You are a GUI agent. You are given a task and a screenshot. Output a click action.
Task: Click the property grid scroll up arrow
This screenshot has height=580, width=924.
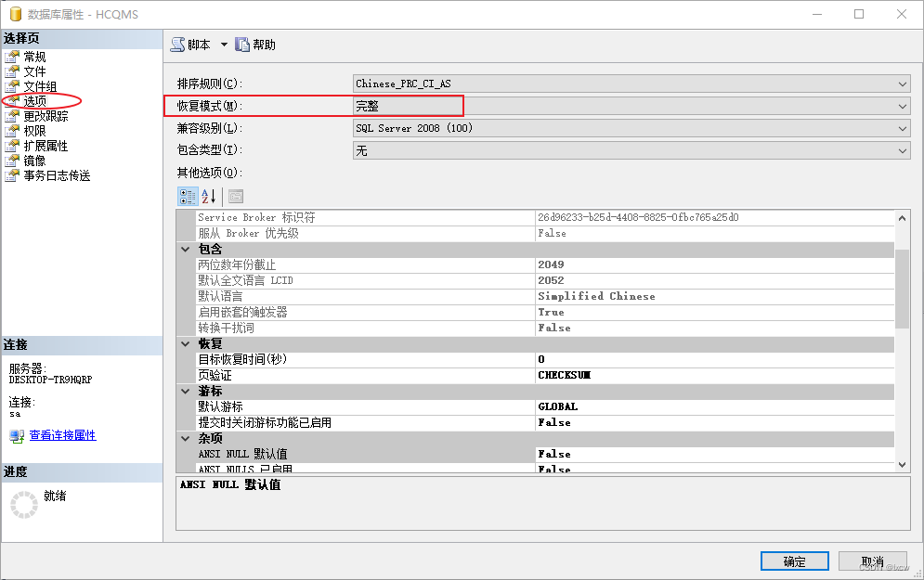(902, 218)
